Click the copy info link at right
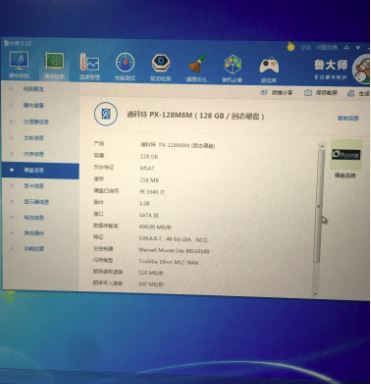The image size is (371, 384). 348,118
